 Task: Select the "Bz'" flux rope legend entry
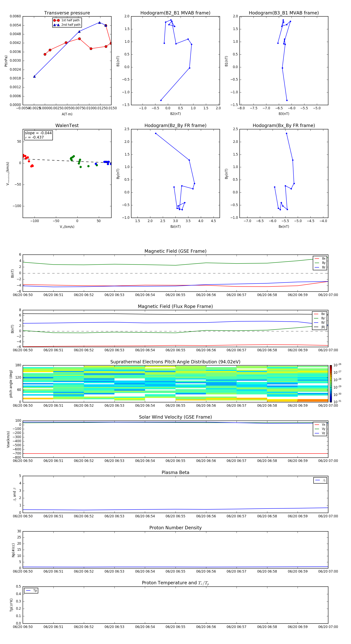click(x=320, y=323)
